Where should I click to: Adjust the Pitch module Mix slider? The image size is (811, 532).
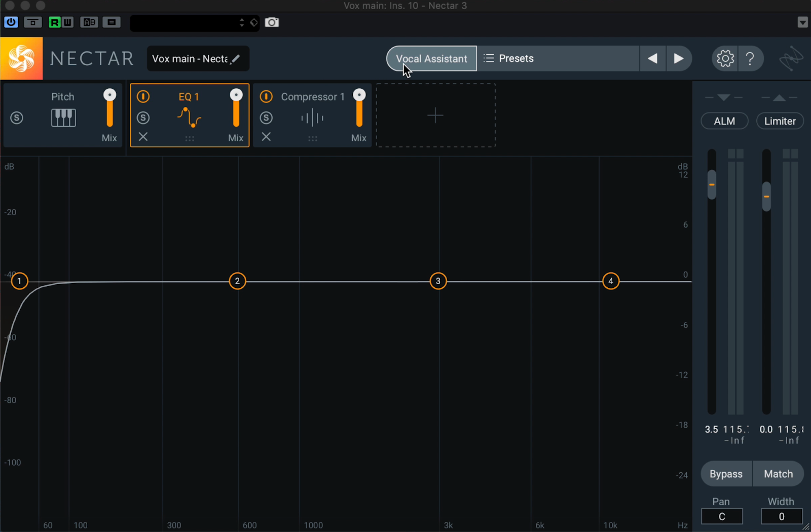point(109,108)
